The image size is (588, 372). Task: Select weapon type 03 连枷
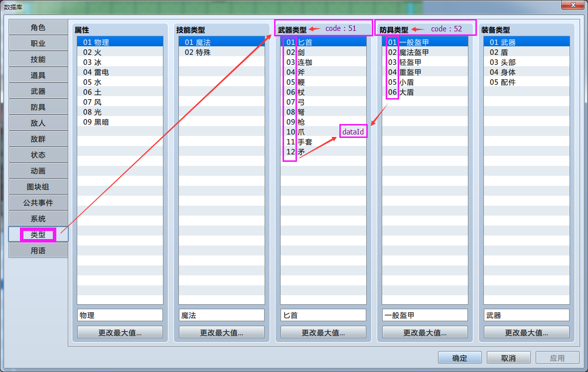(x=323, y=62)
